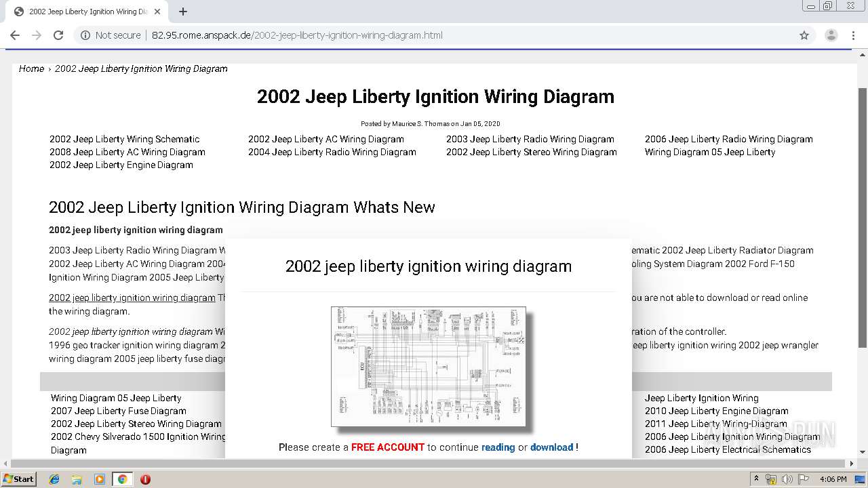
Task: Open Windows Media Player from taskbar
Action: click(x=100, y=479)
